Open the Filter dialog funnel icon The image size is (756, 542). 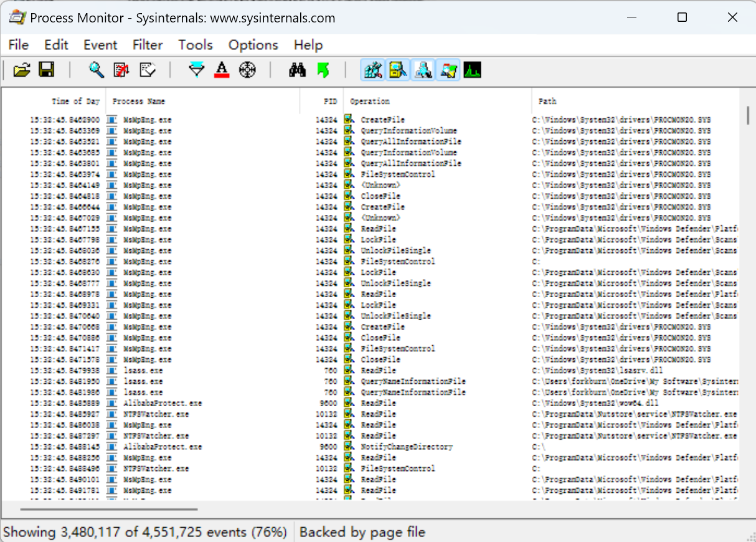(x=197, y=70)
